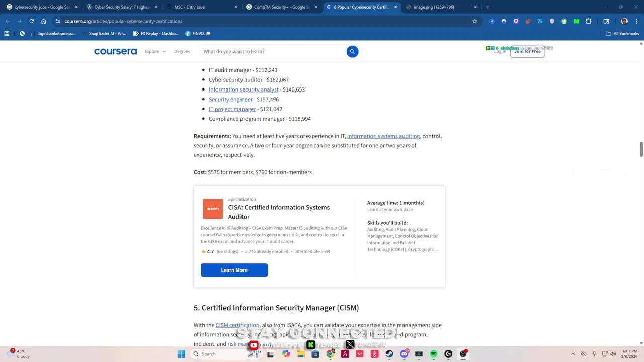
Task: Go to the browser home page icon
Action: point(43,21)
